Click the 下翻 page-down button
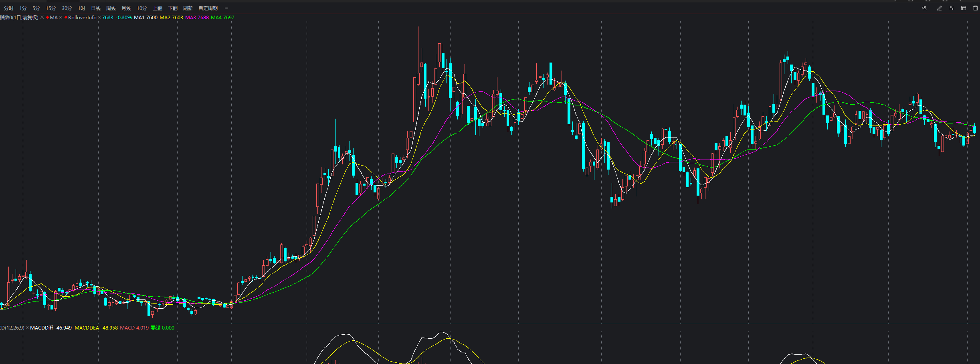The height and width of the screenshot is (364, 980). [x=173, y=8]
